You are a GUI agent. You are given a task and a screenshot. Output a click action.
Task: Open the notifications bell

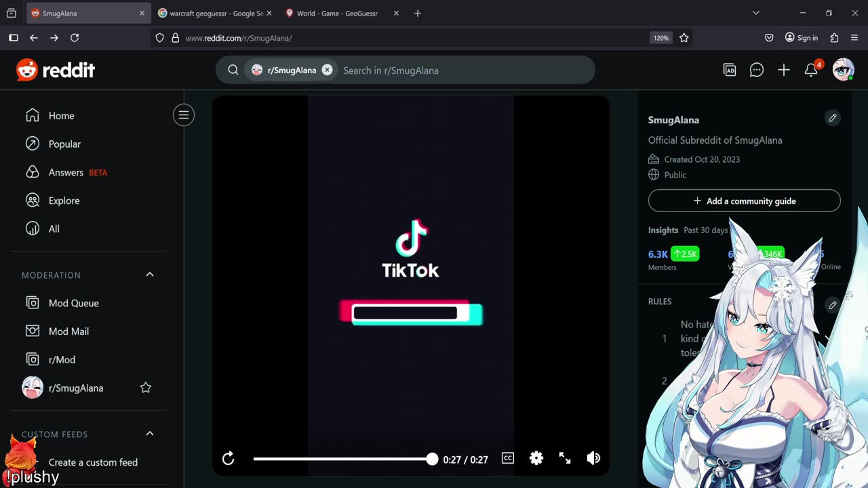pos(811,70)
